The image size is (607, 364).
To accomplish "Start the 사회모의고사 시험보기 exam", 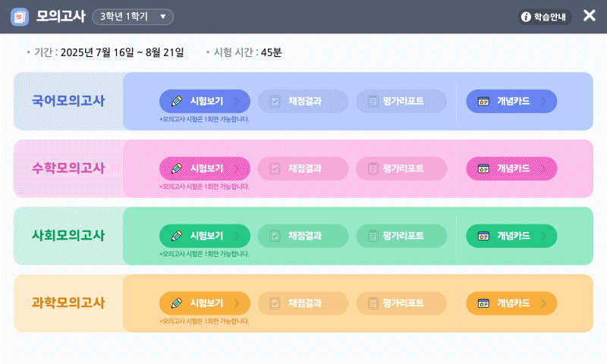I will pyautogui.click(x=204, y=236).
